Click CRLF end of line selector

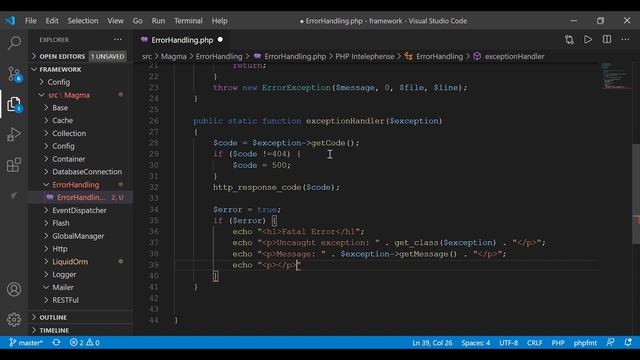click(535, 342)
